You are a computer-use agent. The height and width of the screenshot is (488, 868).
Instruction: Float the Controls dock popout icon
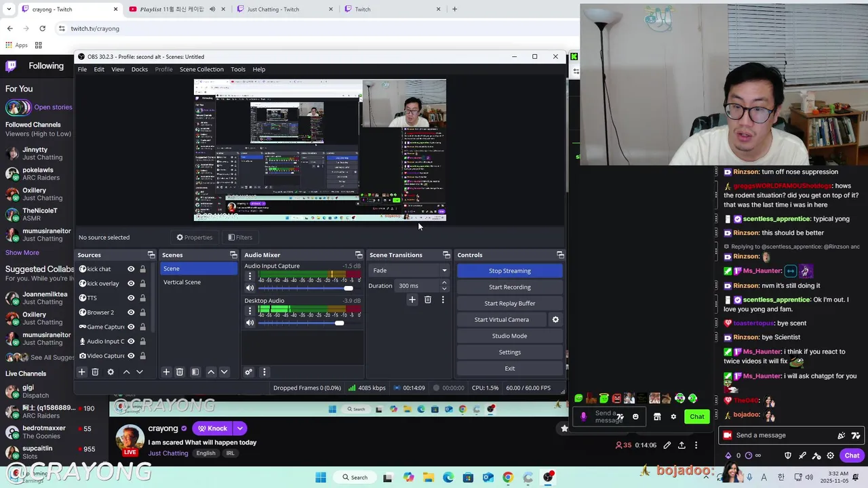[560, 255]
